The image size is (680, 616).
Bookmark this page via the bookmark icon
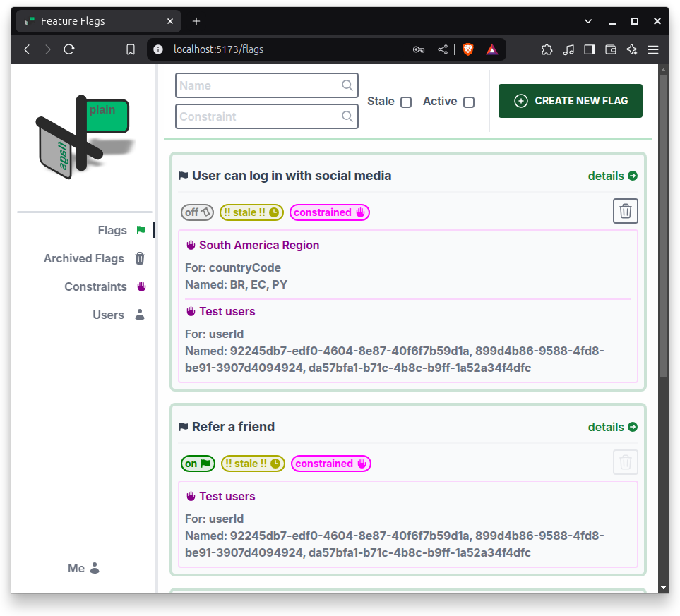pyautogui.click(x=130, y=49)
